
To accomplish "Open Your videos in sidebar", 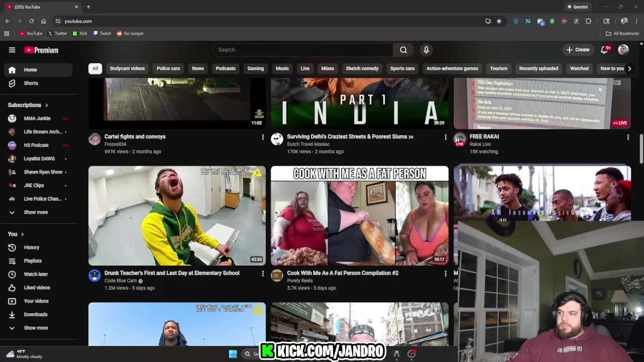I will coord(38,301).
